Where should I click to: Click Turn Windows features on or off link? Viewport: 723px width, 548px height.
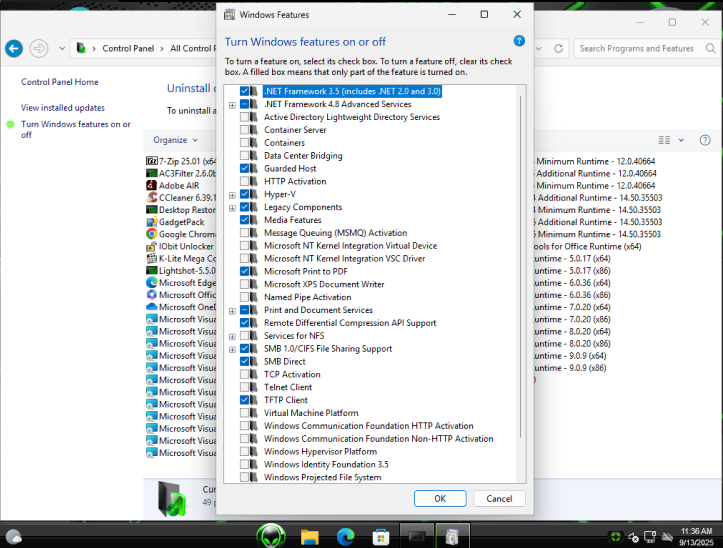[76, 130]
